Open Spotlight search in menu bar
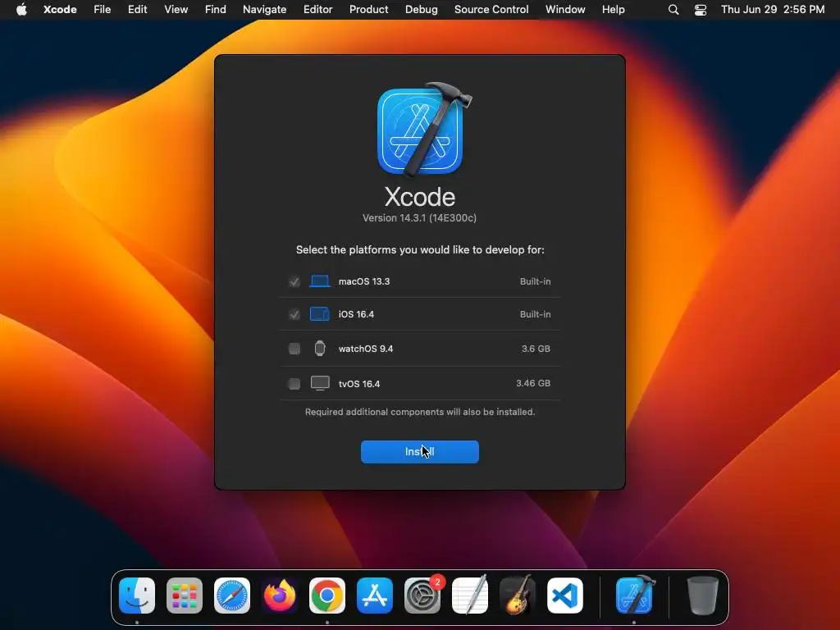This screenshot has height=630, width=840. click(673, 10)
